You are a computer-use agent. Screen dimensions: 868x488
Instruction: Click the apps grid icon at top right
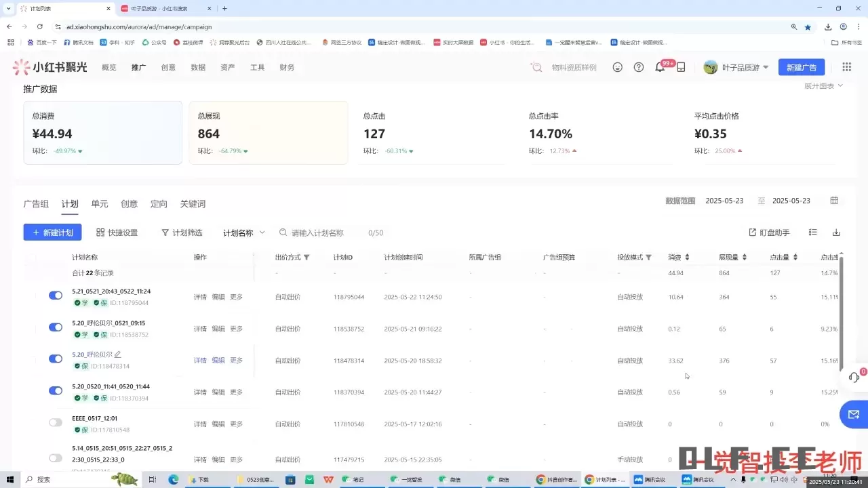[x=846, y=67]
